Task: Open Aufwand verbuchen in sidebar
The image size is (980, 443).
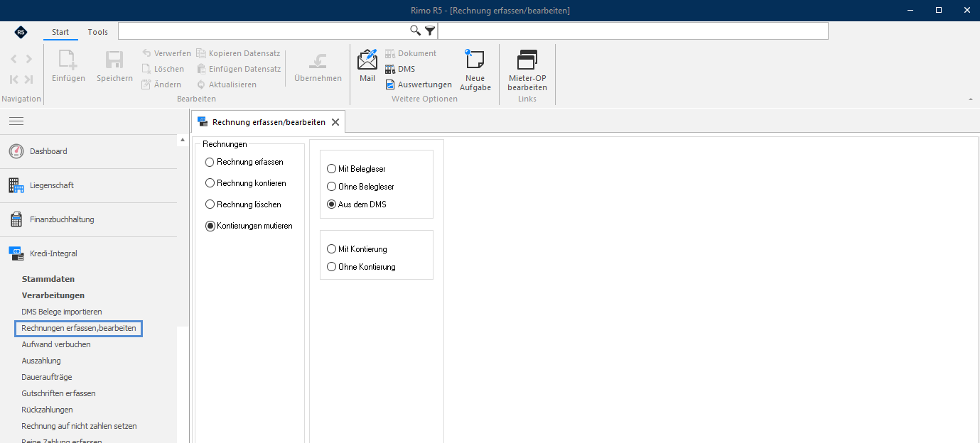Action: tap(56, 344)
